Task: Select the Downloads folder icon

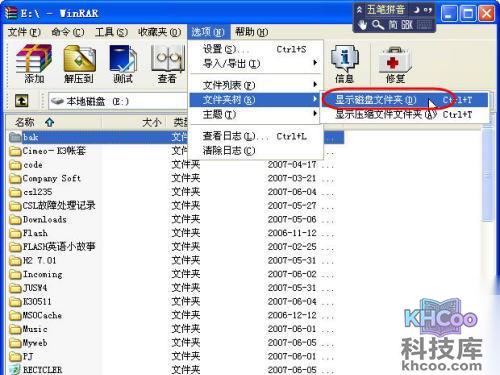Action: click(x=15, y=219)
